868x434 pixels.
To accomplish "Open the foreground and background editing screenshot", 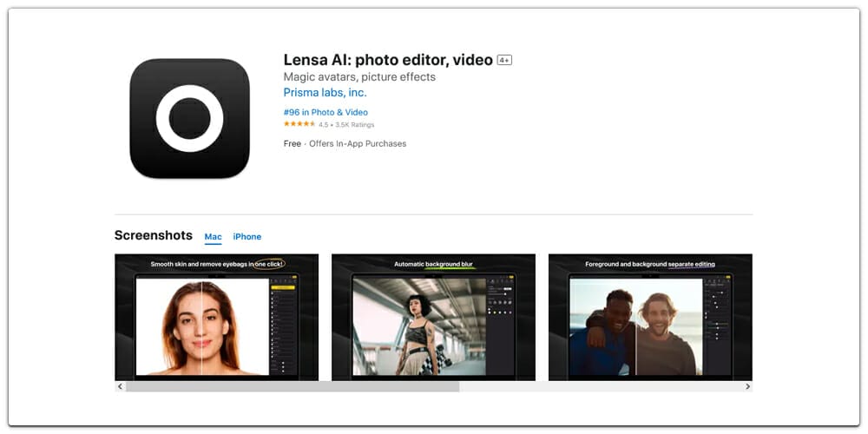I will [x=650, y=317].
